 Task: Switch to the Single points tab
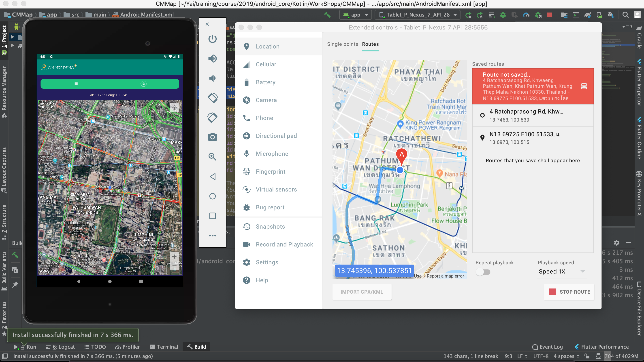tap(342, 44)
